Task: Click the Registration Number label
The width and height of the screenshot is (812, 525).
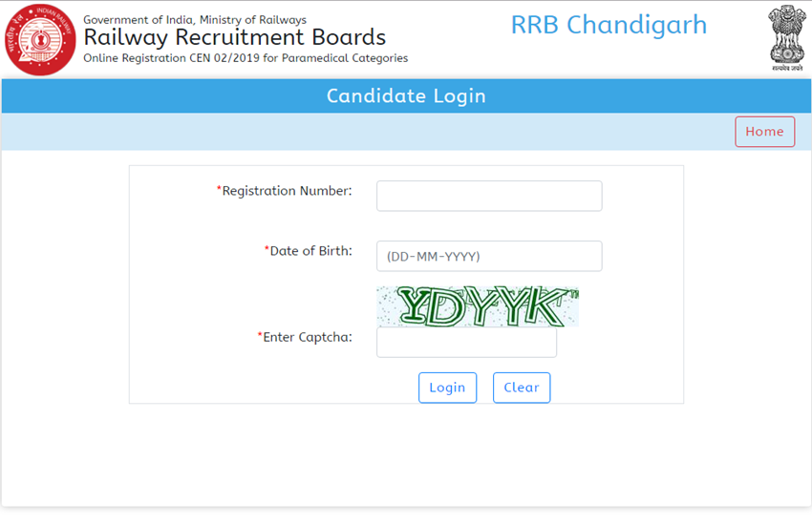Action: point(287,191)
